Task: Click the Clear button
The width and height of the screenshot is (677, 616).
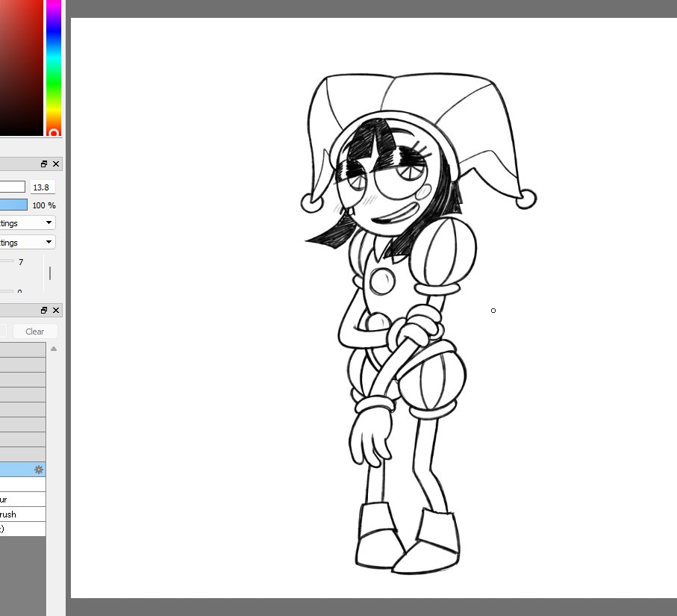Action: tap(35, 332)
